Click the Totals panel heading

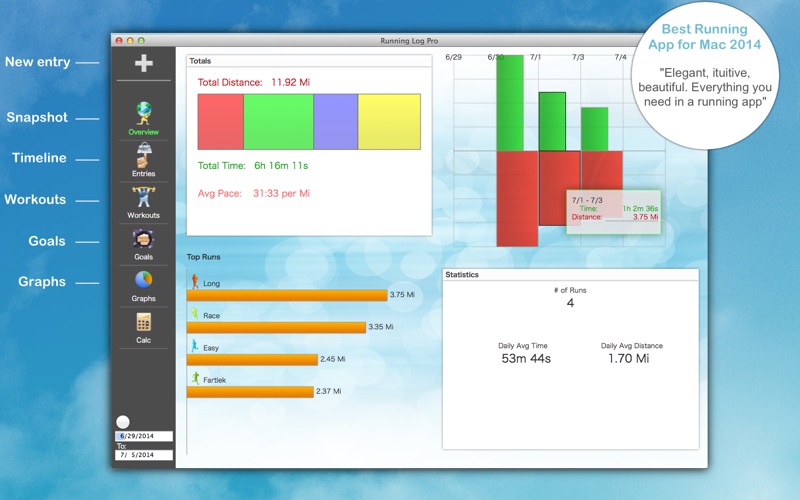pos(200,61)
